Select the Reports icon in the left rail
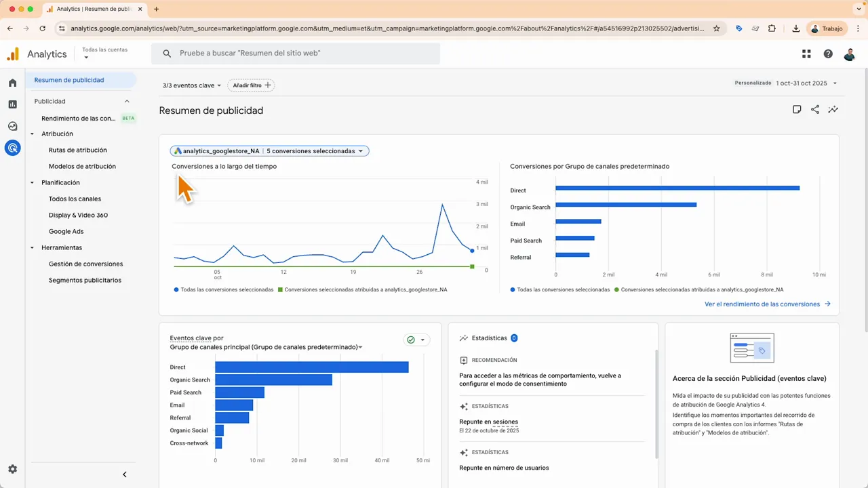Screen dimensions: 868x488 click(12, 104)
